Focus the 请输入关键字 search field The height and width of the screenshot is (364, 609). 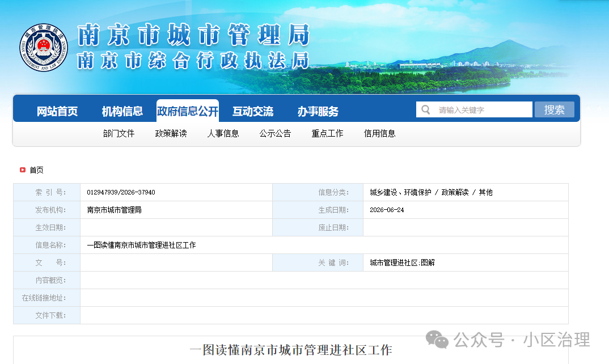tap(474, 109)
